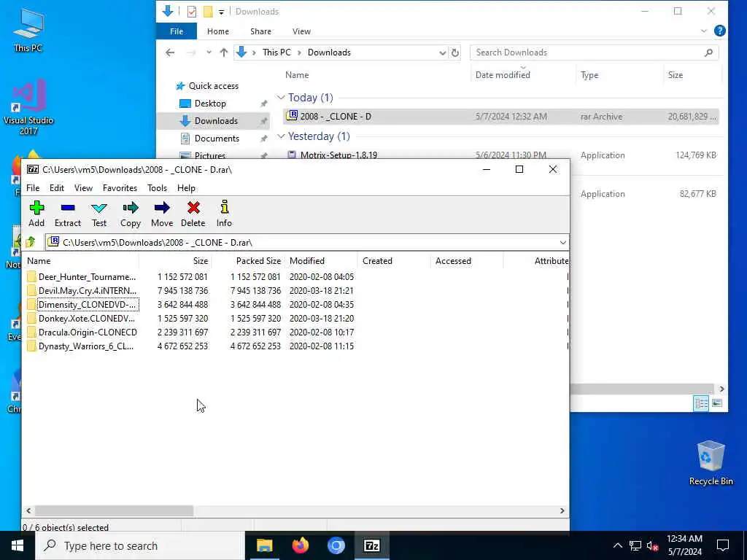747x560 pixels.
Task: Refresh the Downloads folder in Explorer
Action: click(455, 52)
